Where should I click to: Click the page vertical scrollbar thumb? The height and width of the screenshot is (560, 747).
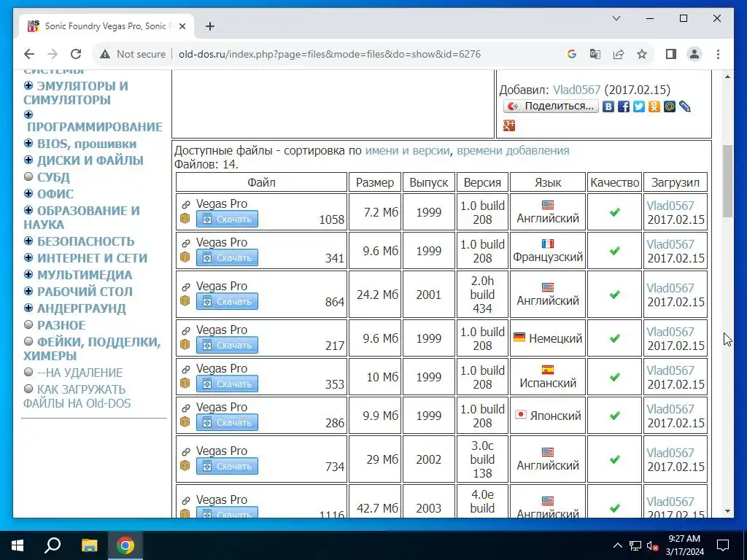click(x=727, y=181)
